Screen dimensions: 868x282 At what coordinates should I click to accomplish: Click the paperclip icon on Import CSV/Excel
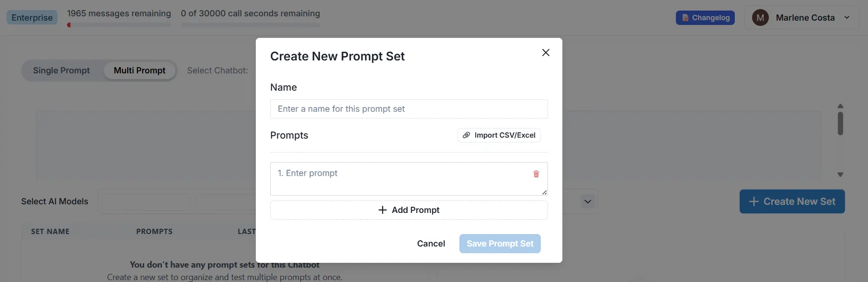pos(466,135)
